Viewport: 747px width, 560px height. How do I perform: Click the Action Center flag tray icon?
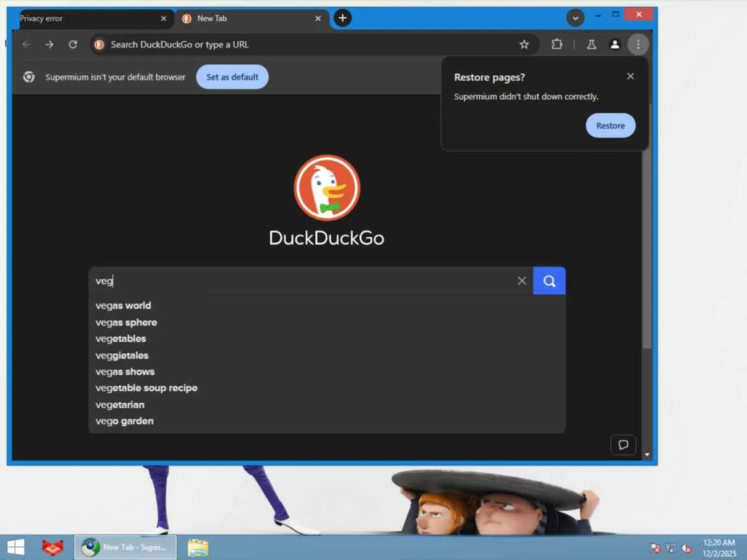pyautogui.click(x=655, y=548)
